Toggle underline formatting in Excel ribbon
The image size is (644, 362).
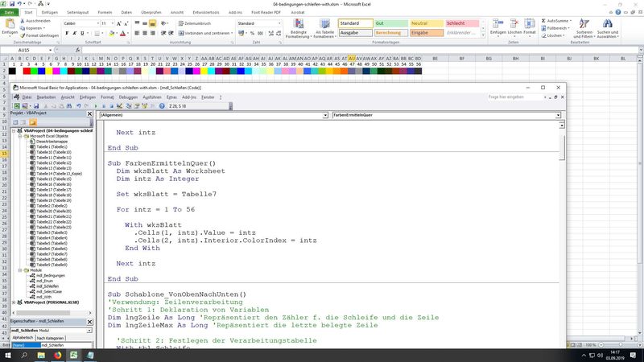click(x=82, y=33)
